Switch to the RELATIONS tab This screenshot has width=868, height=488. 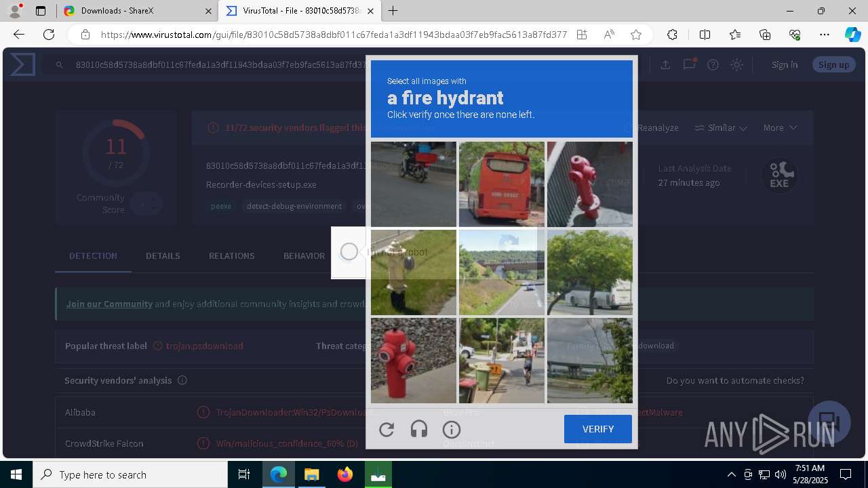pos(232,256)
